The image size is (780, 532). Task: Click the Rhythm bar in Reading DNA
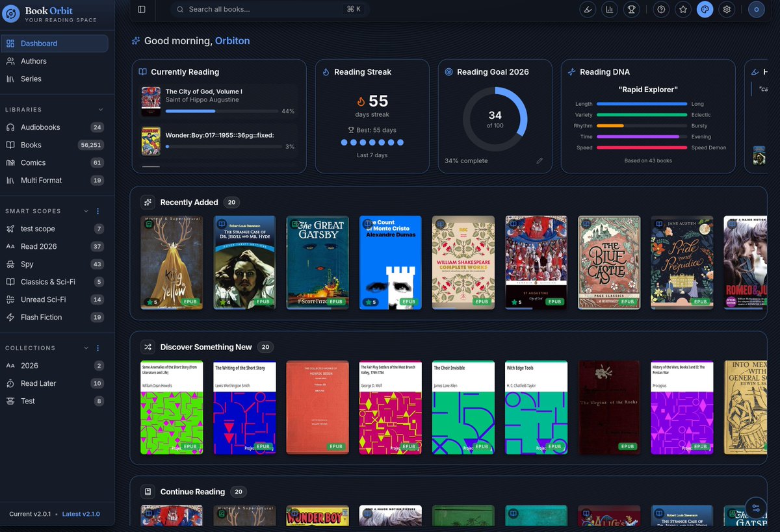(x=642, y=125)
